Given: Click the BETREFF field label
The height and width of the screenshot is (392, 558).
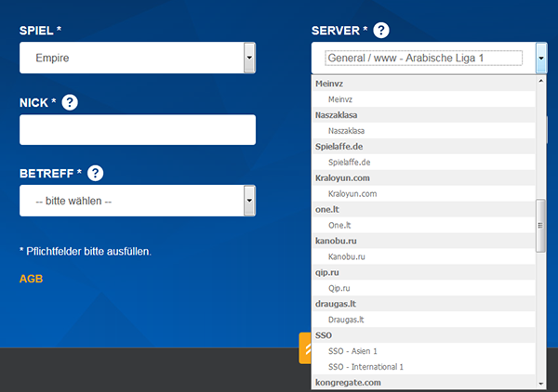Looking at the screenshot, I should [x=50, y=173].
